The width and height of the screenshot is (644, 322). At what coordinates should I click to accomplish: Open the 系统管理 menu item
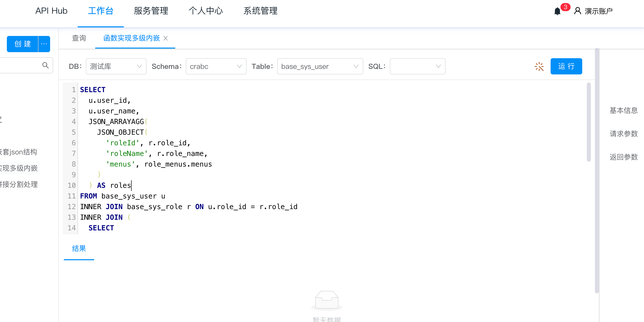pos(260,11)
